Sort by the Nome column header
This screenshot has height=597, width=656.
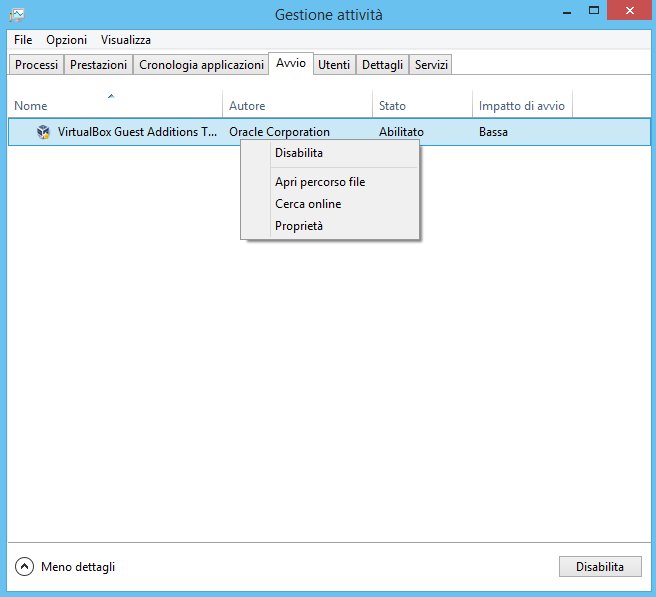[x=115, y=103]
